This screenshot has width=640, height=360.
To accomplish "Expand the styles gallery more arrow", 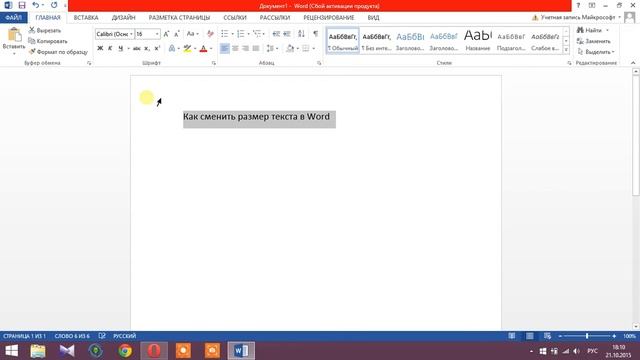I will (x=566, y=50).
